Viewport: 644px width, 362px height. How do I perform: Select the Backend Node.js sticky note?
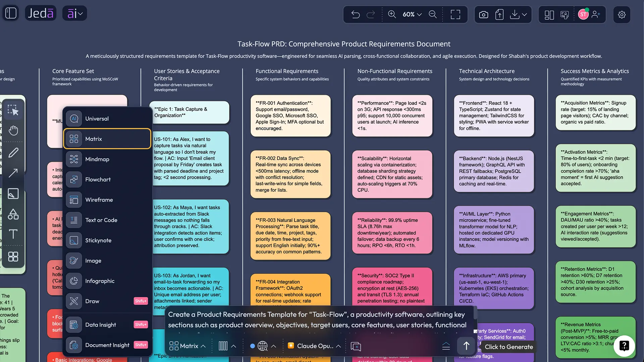pos(494,171)
